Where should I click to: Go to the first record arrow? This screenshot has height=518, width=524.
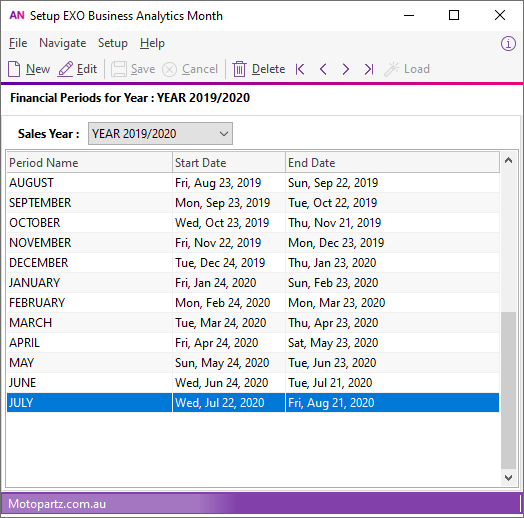click(x=300, y=69)
